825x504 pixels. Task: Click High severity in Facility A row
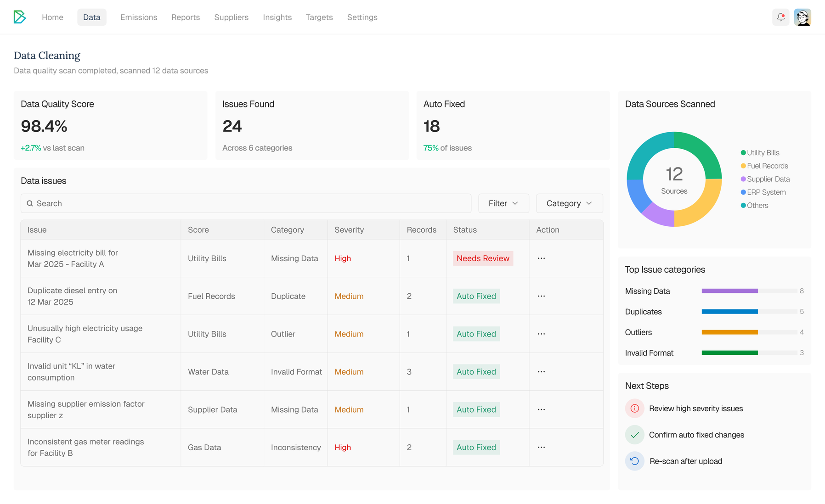coord(343,258)
